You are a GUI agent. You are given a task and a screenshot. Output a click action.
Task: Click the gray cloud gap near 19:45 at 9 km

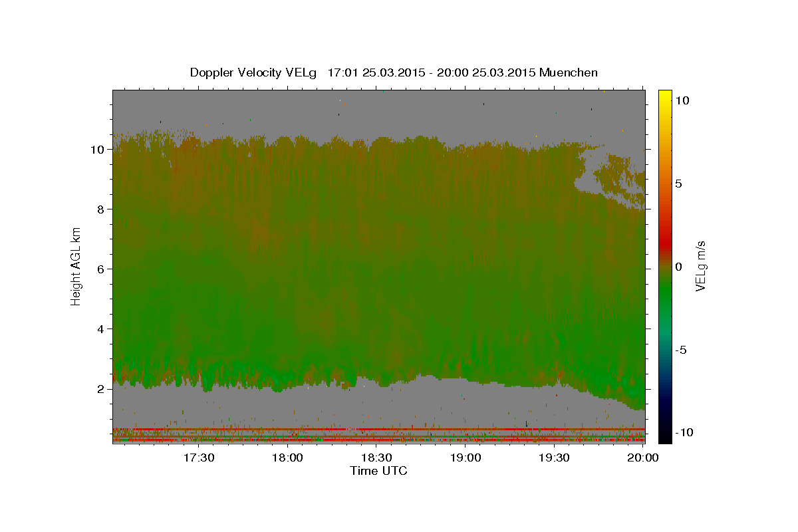[x=587, y=178]
